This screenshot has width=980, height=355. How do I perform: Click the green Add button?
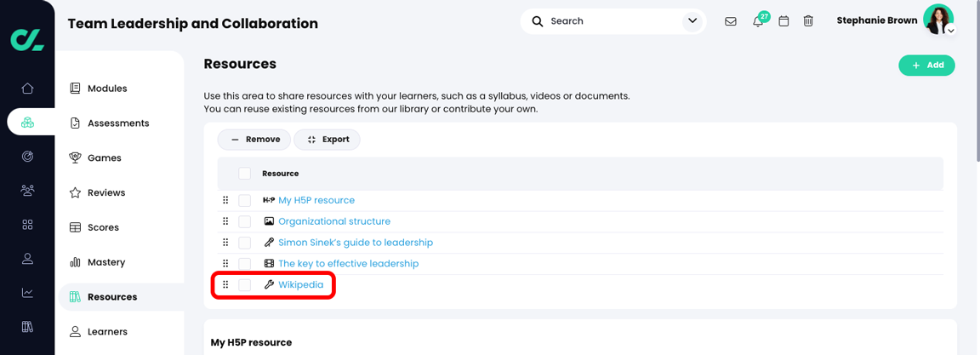coord(926,66)
